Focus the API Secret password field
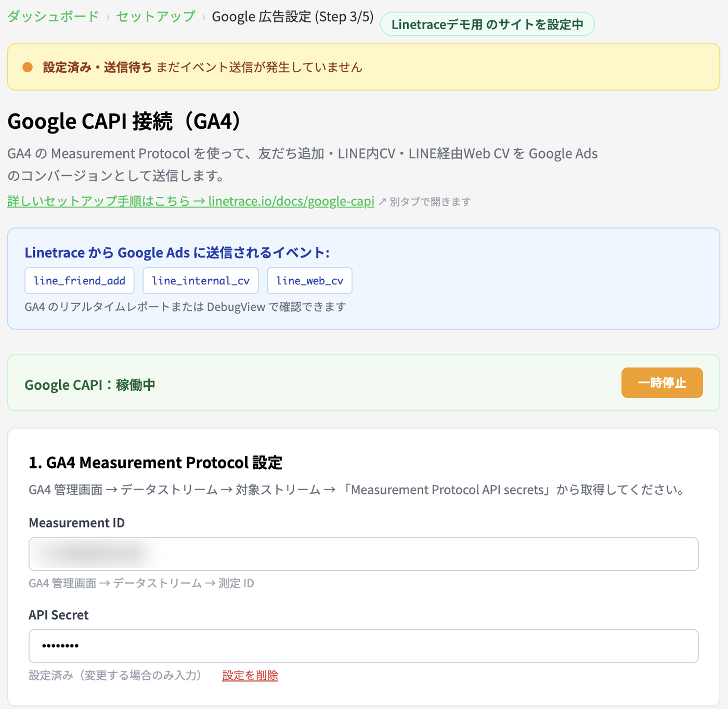The width and height of the screenshot is (728, 709). (363, 646)
